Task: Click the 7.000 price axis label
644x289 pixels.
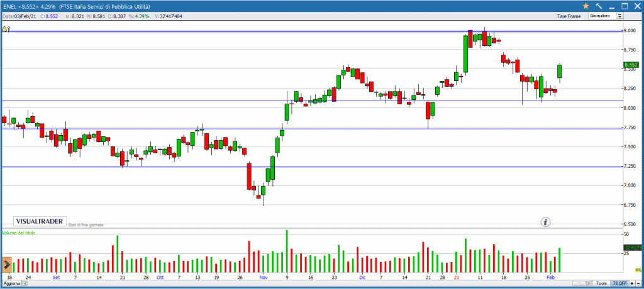Action: pos(630,185)
